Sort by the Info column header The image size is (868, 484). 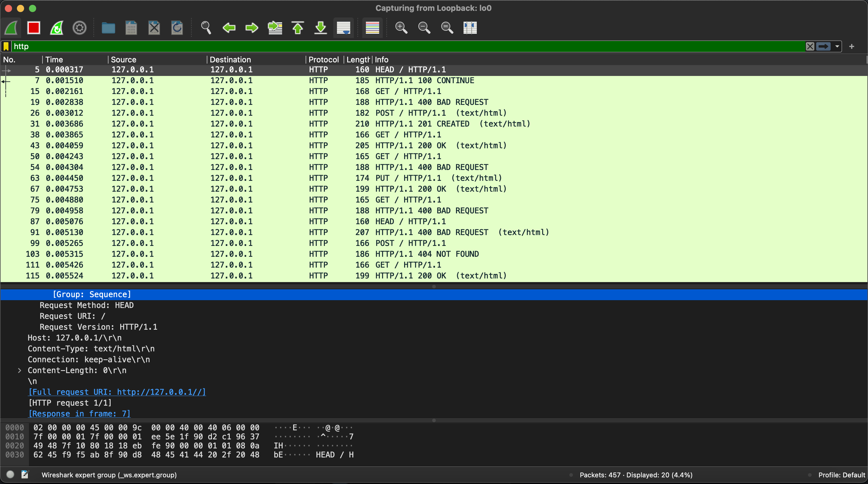coord(619,60)
